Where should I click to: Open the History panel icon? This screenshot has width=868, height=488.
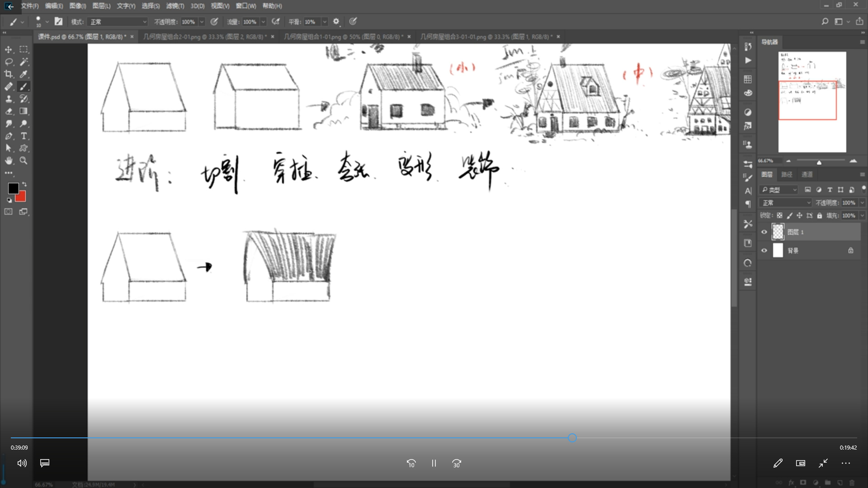[748, 47]
